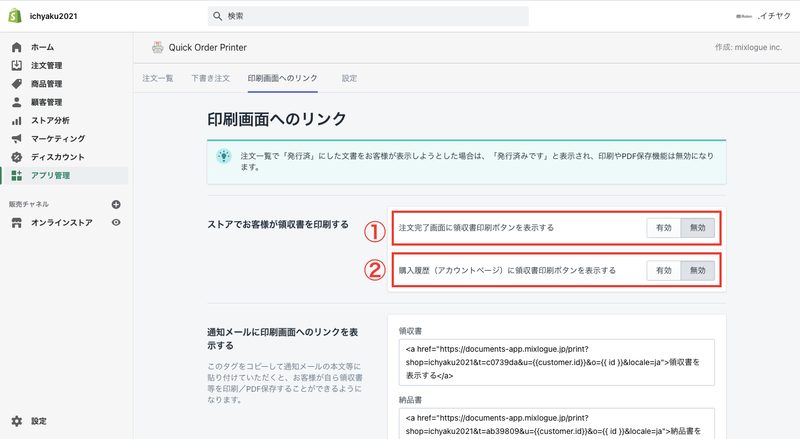Screen dimensions: 800x439
Task: Click the Quick Order Printer app icon
Action: tap(158, 47)
